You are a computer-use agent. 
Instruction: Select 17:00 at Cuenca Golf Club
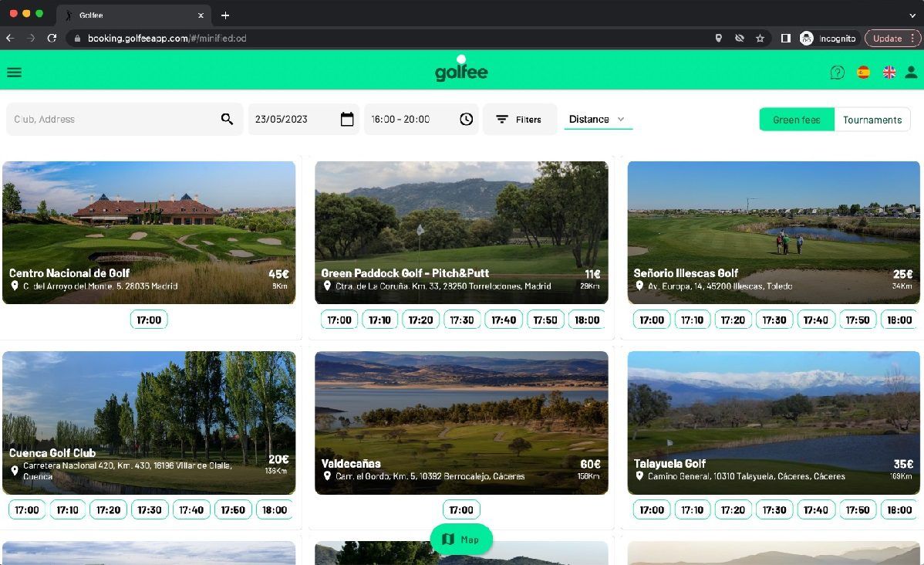pyautogui.click(x=27, y=509)
